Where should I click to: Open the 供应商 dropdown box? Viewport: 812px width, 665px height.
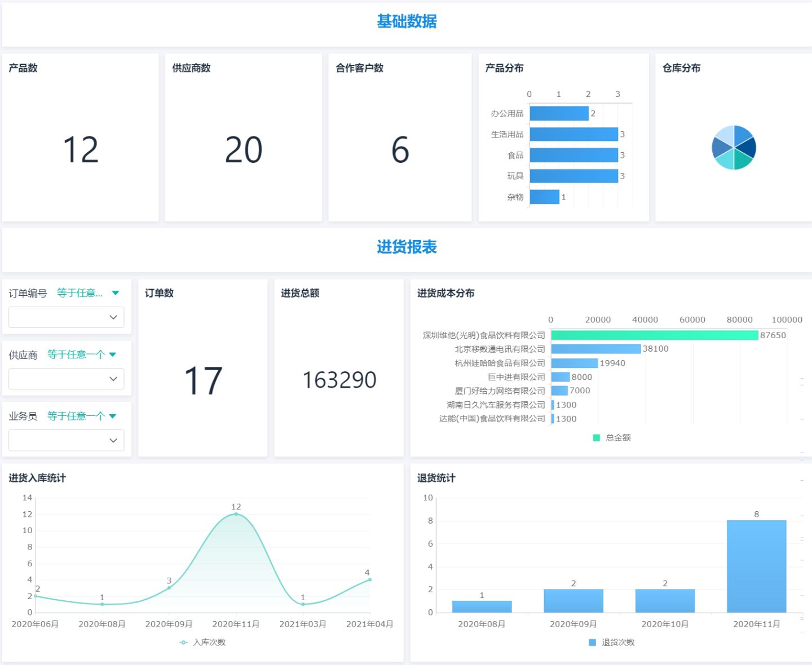point(67,379)
